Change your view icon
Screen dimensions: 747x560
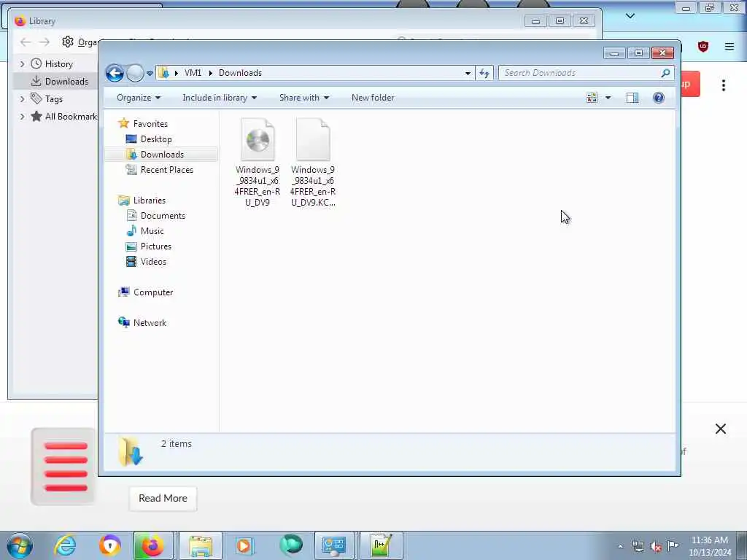click(592, 98)
